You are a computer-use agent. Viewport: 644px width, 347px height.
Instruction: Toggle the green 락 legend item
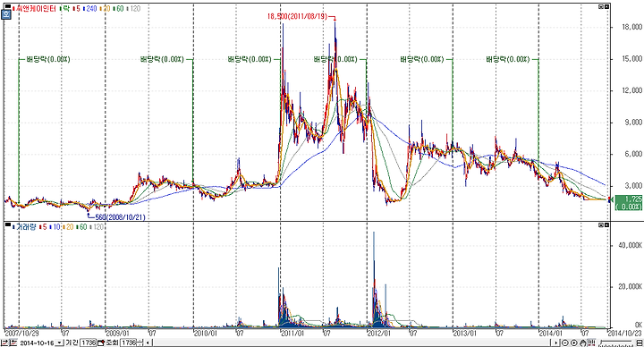65,8
